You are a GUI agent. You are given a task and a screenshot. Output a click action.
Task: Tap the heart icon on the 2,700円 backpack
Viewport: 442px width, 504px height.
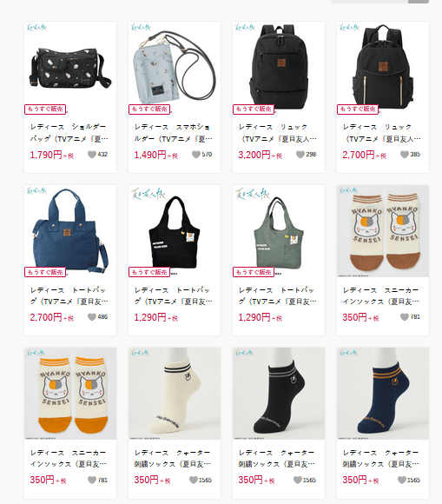pyautogui.click(x=405, y=155)
